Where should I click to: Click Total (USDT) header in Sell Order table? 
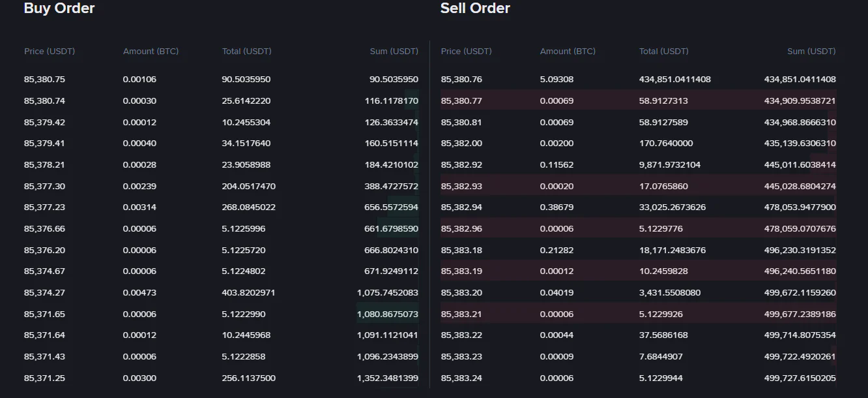663,51
